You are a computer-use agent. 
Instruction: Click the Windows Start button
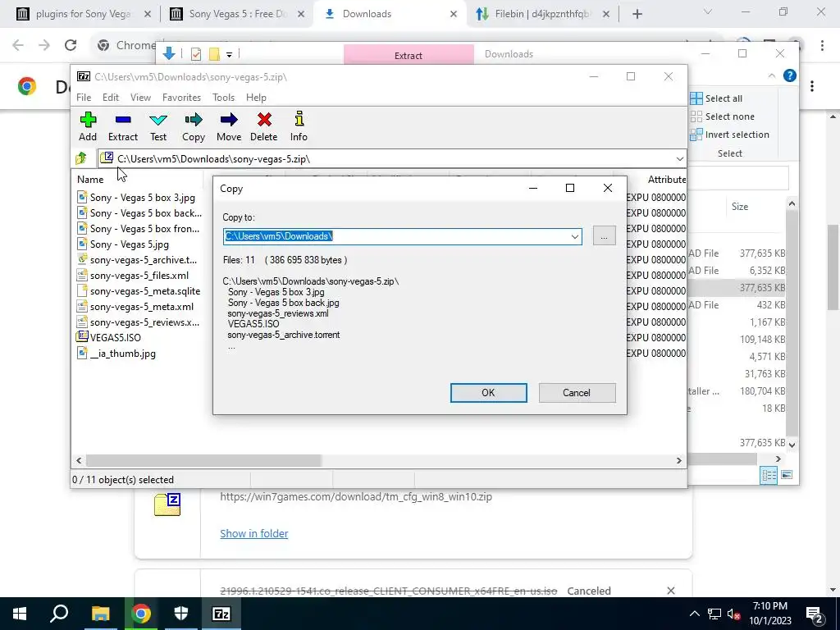point(20,614)
